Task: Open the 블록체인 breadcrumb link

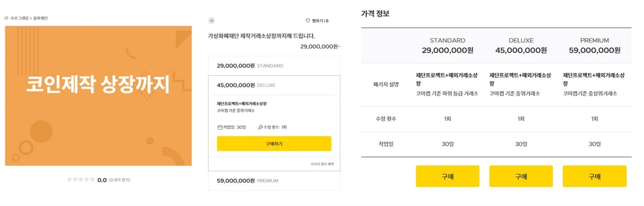Action: [x=40, y=18]
